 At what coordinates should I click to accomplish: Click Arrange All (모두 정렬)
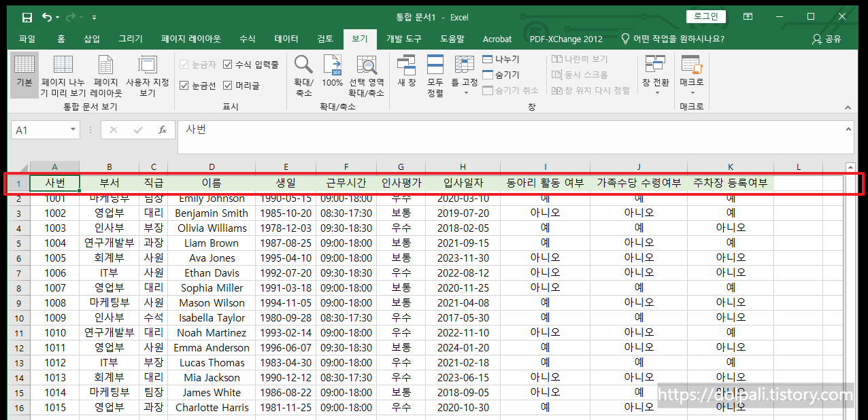tap(435, 75)
